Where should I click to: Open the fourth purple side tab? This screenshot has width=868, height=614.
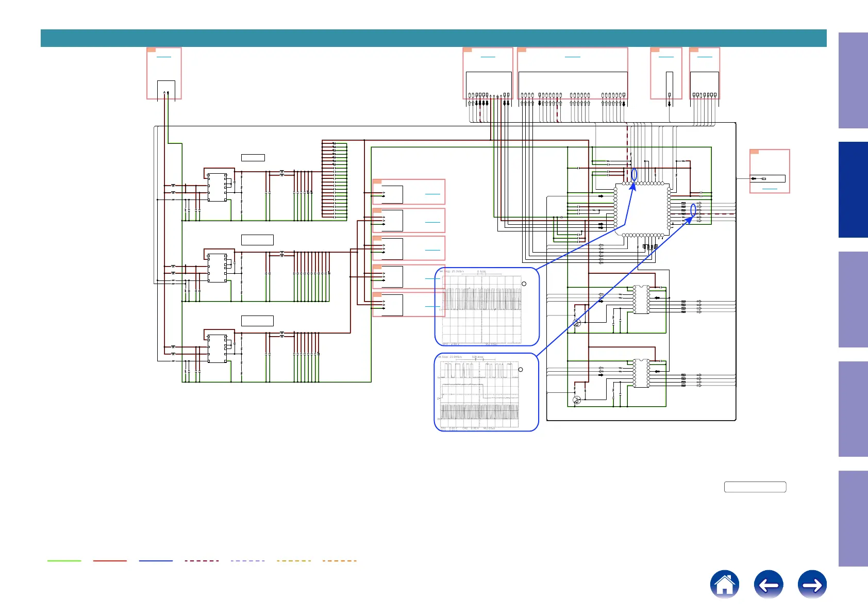[x=853, y=409]
